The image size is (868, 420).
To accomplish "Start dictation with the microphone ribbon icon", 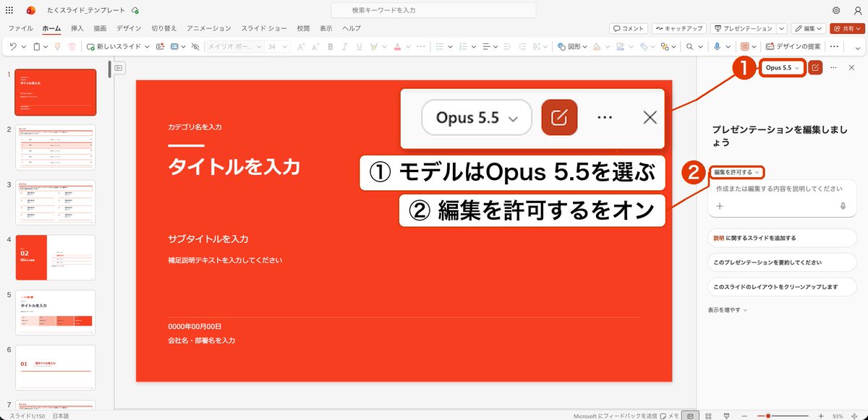I will pos(717,46).
